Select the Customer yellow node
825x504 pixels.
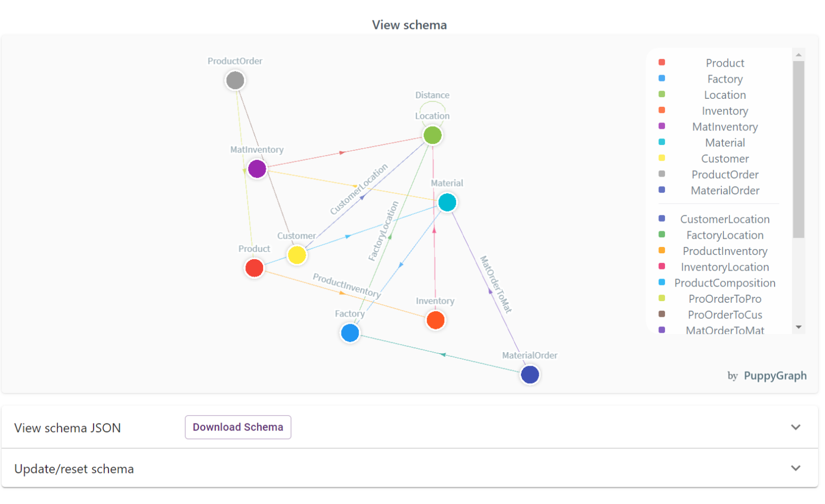click(297, 255)
